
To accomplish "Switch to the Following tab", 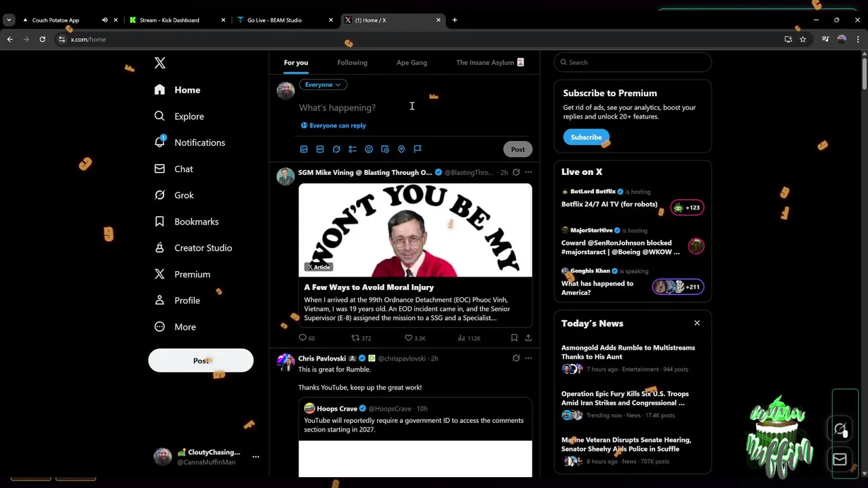I will click(x=352, y=62).
